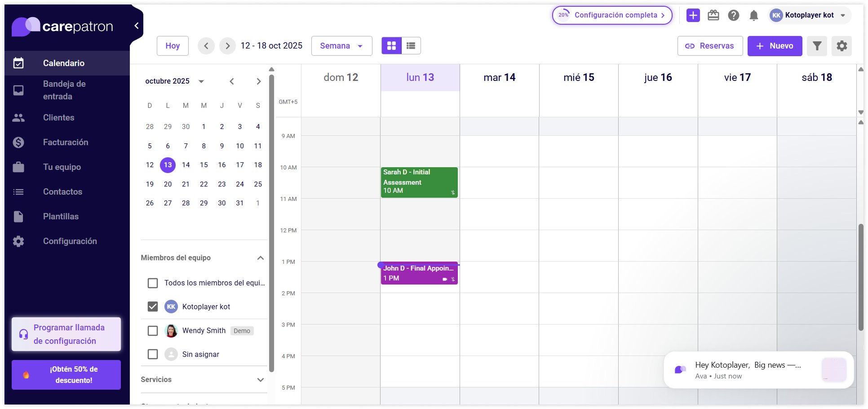Uncheck the Kotoplayer kot team member
The image size is (868, 409).
click(x=153, y=307)
